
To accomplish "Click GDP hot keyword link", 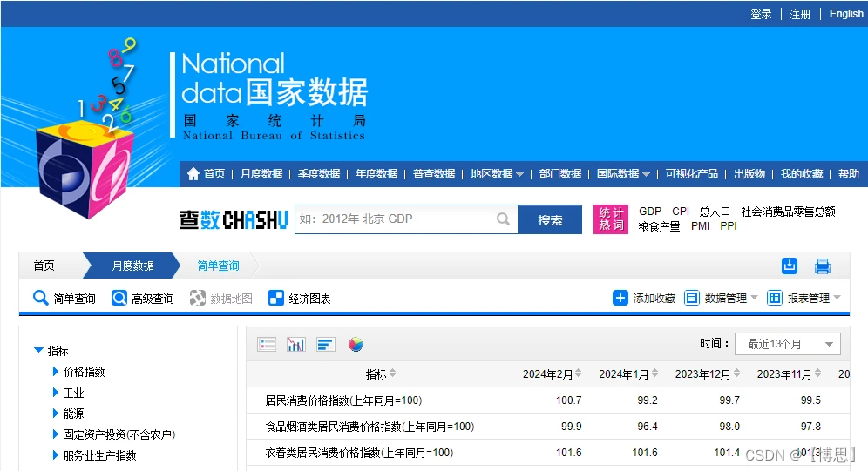I will coord(650,212).
